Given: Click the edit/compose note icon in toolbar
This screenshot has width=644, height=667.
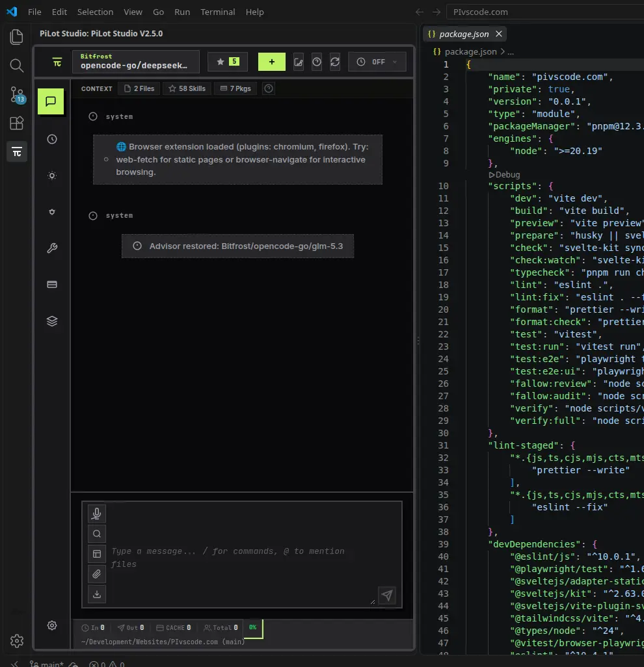Looking at the screenshot, I should (299, 62).
